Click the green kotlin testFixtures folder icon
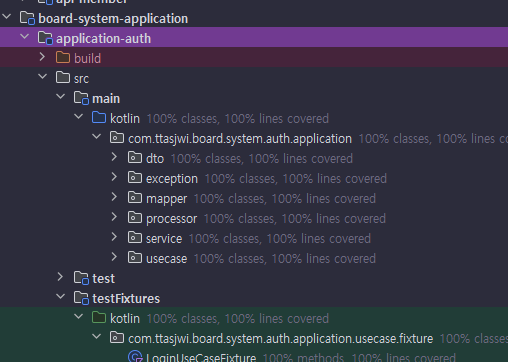 (99, 318)
